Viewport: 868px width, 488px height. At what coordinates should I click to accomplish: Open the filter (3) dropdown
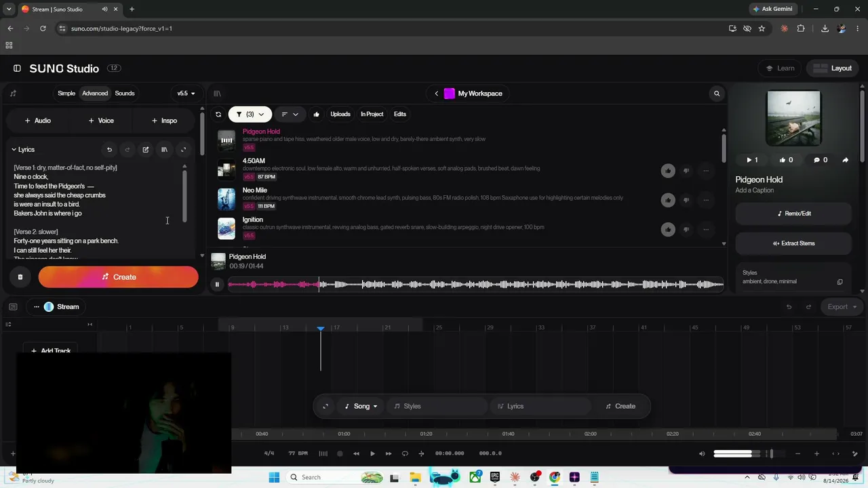pyautogui.click(x=250, y=115)
